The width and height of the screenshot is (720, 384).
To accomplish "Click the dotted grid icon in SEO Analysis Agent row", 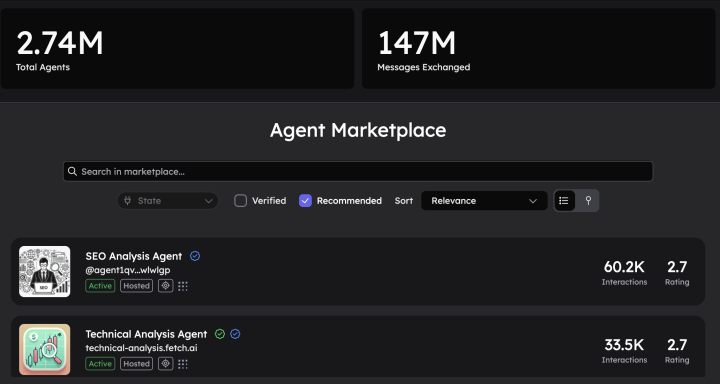I will 183,286.
